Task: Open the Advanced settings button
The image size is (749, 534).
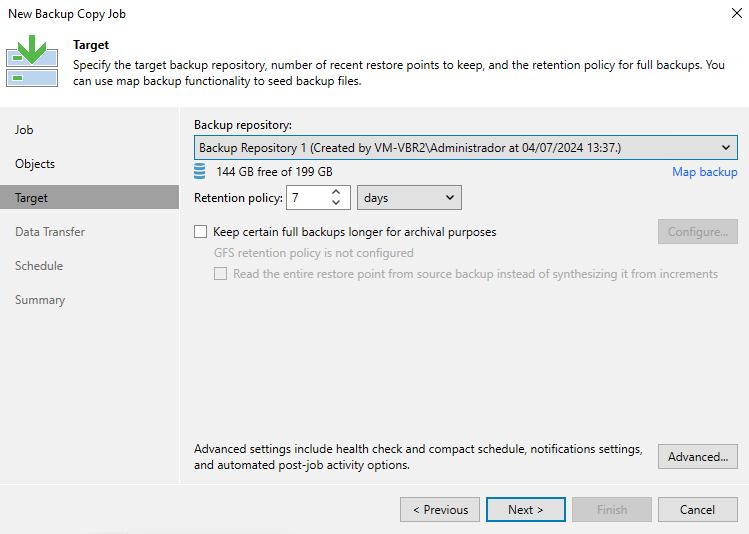Action: pyautogui.click(x=697, y=457)
